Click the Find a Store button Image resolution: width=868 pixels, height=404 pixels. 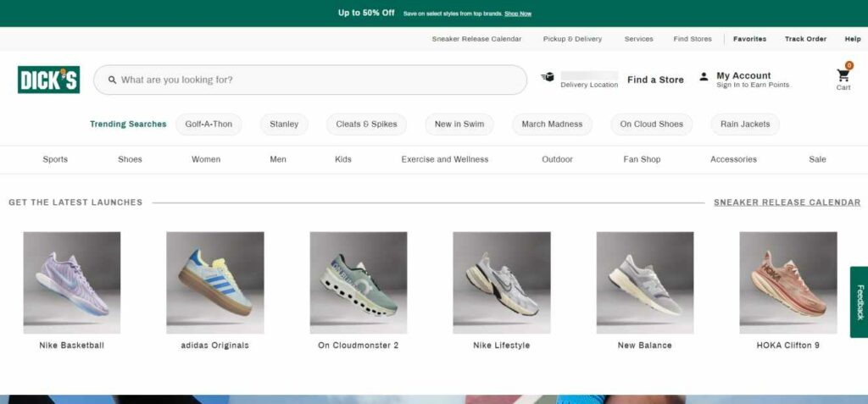655,80
